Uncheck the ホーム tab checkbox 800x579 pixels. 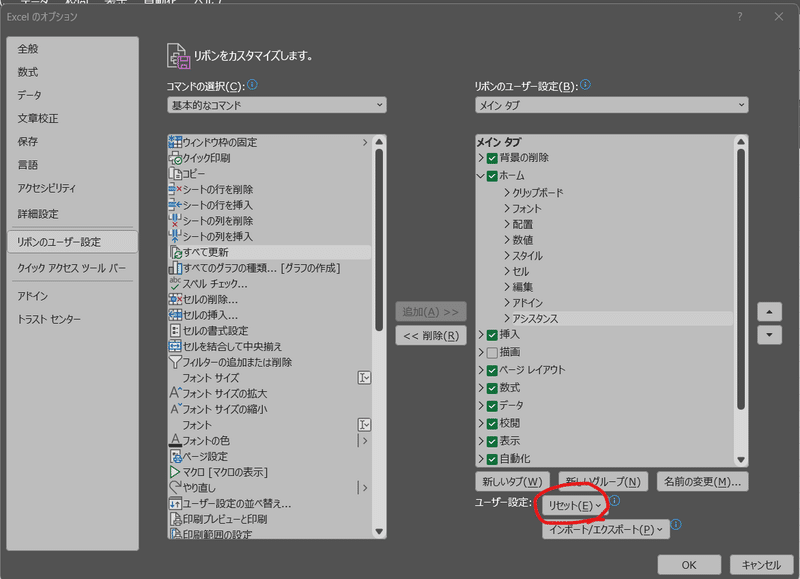(492, 176)
